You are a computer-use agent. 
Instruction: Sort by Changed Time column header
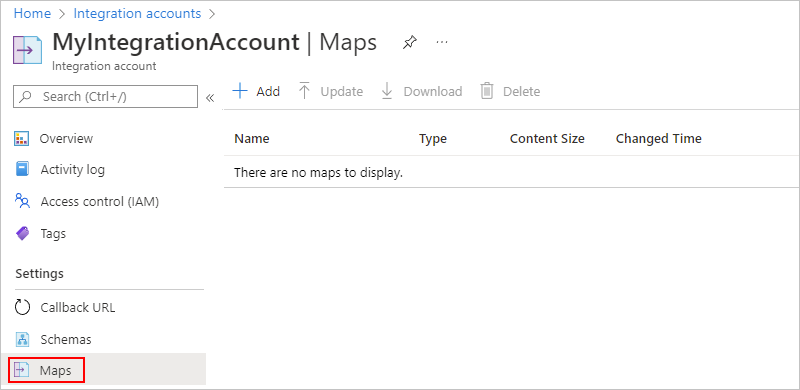coord(659,138)
